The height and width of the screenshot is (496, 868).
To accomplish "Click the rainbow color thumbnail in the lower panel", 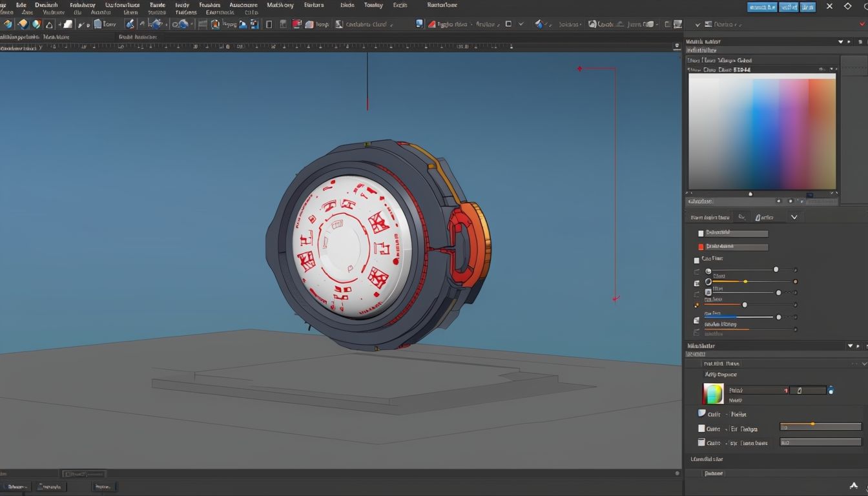I will tap(713, 394).
